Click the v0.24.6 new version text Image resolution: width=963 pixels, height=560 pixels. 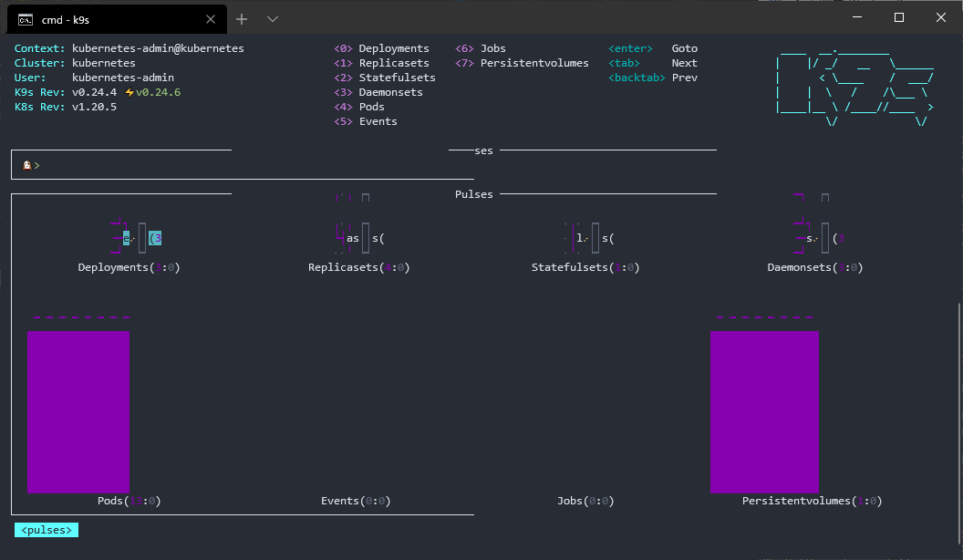point(159,92)
